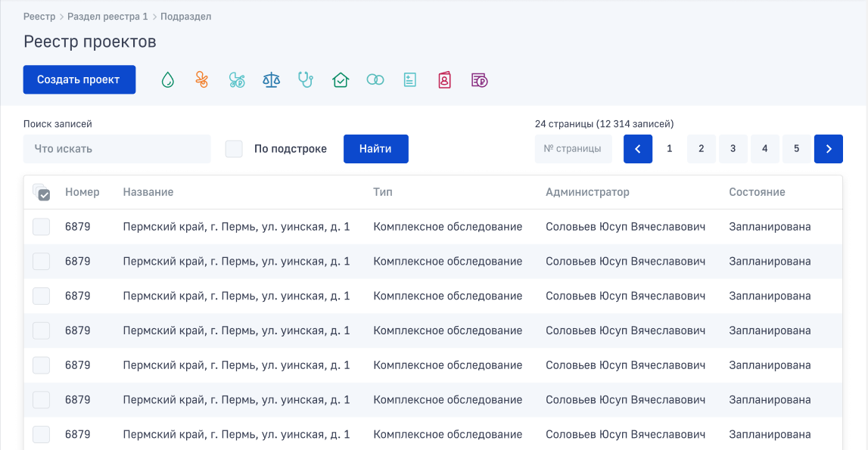Click the medical record document icon
This screenshot has width=868, height=450.
[410, 79]
